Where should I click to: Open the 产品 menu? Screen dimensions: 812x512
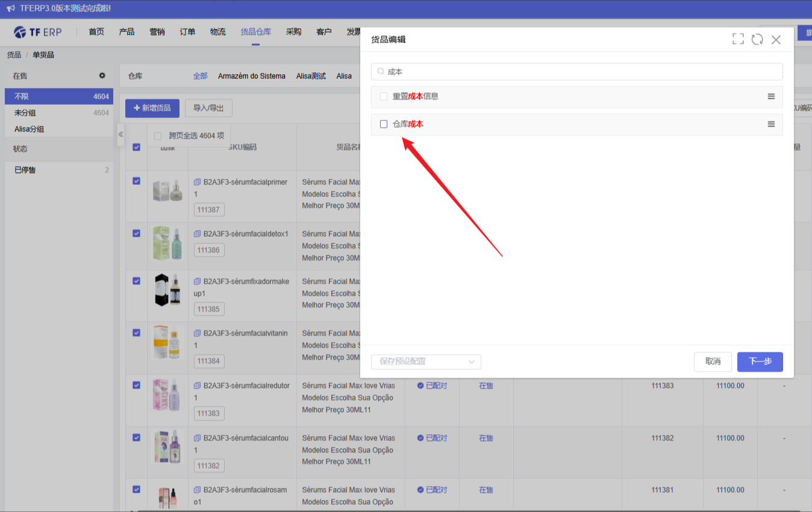click(x=126, y=32)
